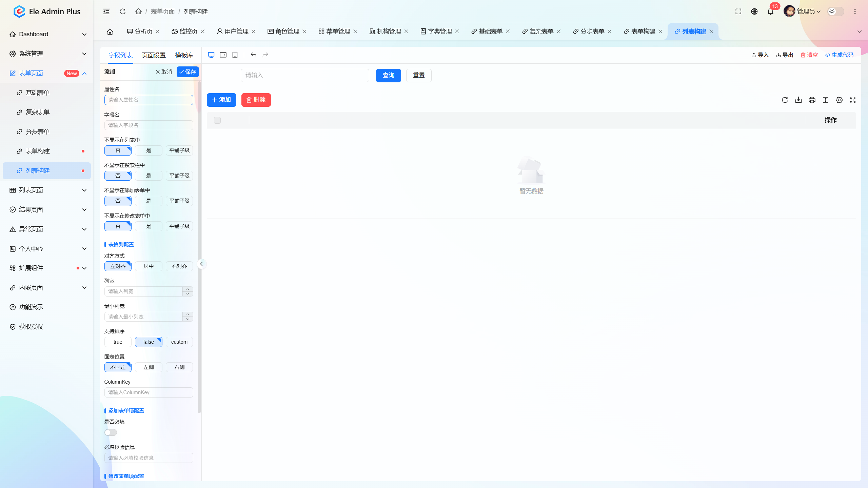Switch to the 页面设置 tab

click(x=154, y=55)
